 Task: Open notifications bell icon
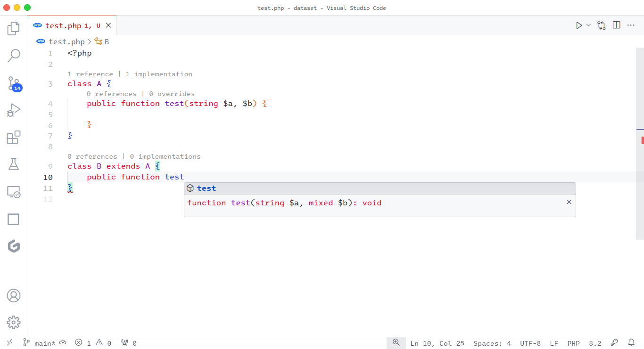point(631,343)
